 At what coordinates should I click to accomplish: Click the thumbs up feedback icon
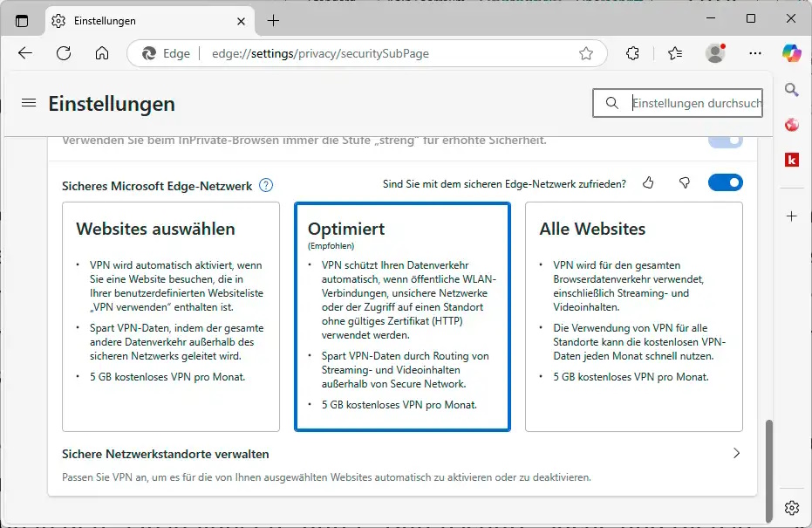point(648,183)
